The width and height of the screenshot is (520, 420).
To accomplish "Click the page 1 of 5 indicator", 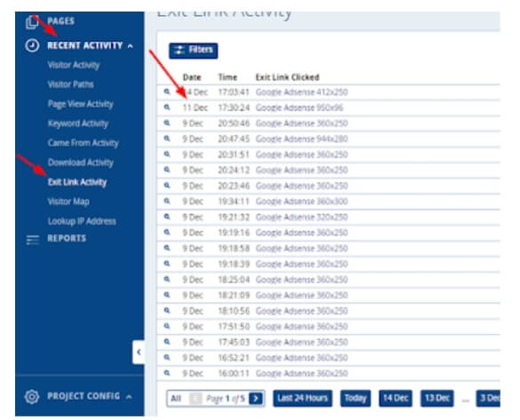I will 226,399.
